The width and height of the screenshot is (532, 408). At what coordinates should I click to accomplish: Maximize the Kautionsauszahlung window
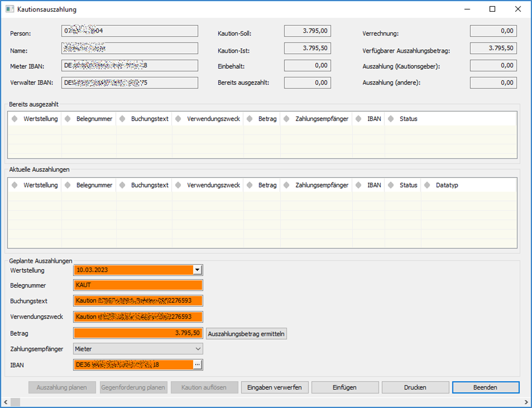click(x=492, y=9)
